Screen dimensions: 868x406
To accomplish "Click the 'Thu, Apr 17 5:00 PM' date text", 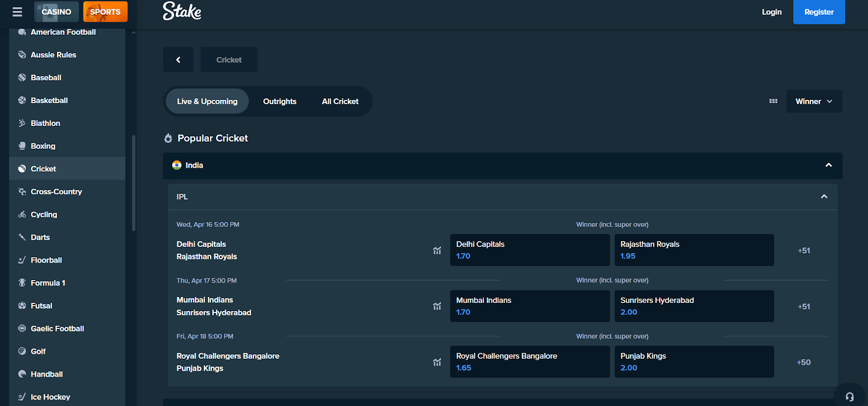I will [207, 281].
